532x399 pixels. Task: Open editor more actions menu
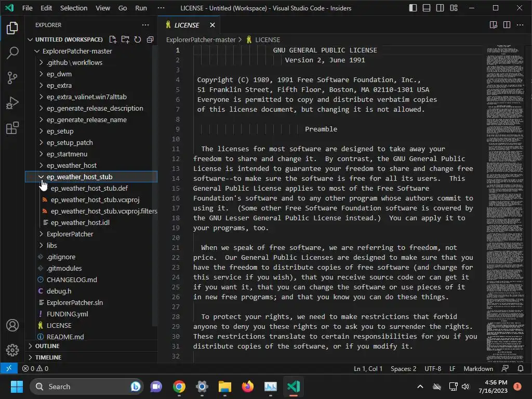pyautogui.click(x=520, y=25)
